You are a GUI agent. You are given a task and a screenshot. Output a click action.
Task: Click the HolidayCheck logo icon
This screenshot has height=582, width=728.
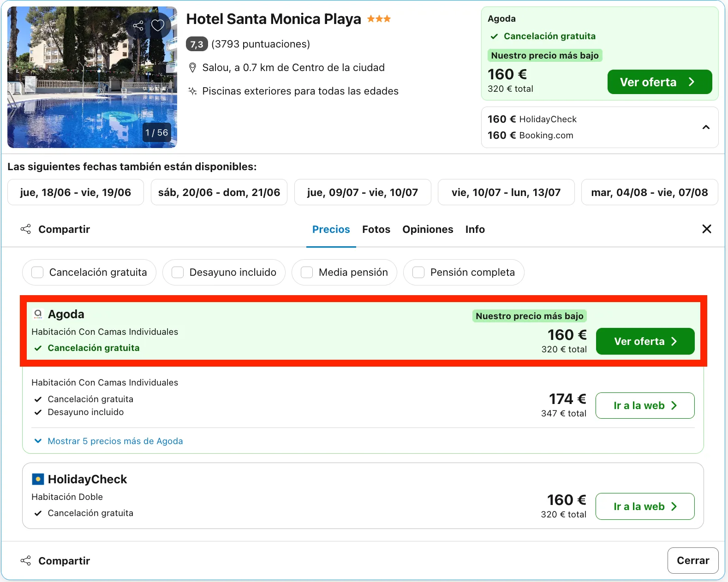(x=38, y=479)
